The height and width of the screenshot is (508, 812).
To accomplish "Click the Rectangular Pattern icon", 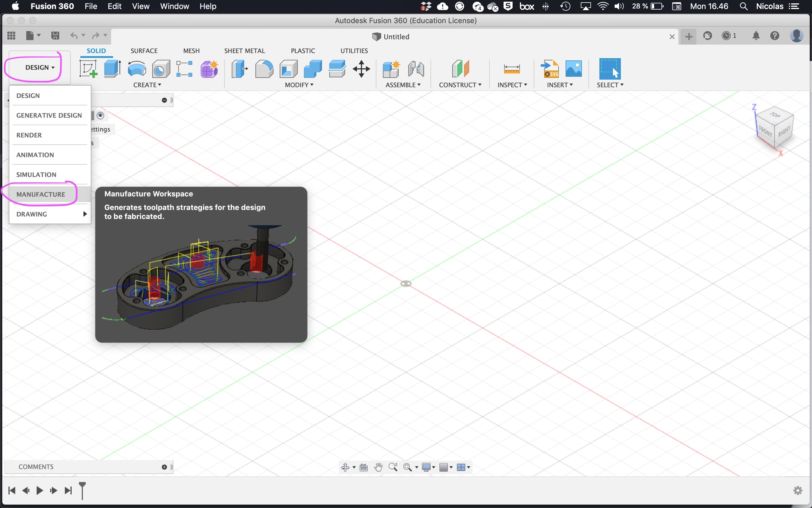I will [185, 69].
